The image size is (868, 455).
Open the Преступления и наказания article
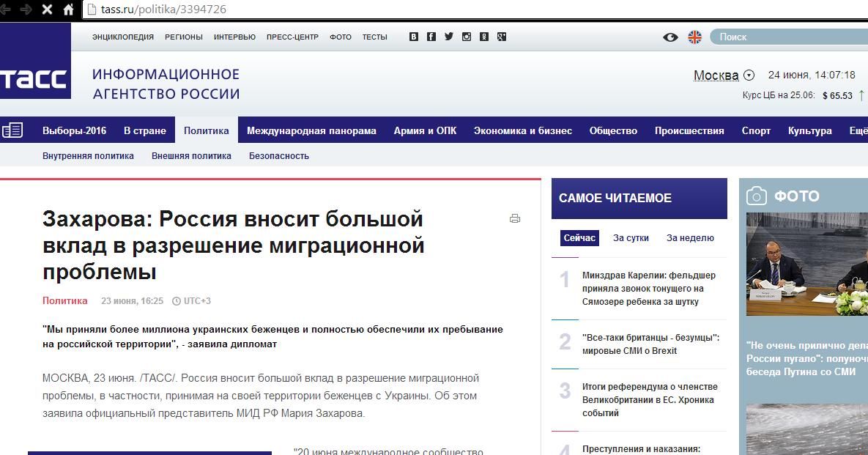click(x=641, y=449)
